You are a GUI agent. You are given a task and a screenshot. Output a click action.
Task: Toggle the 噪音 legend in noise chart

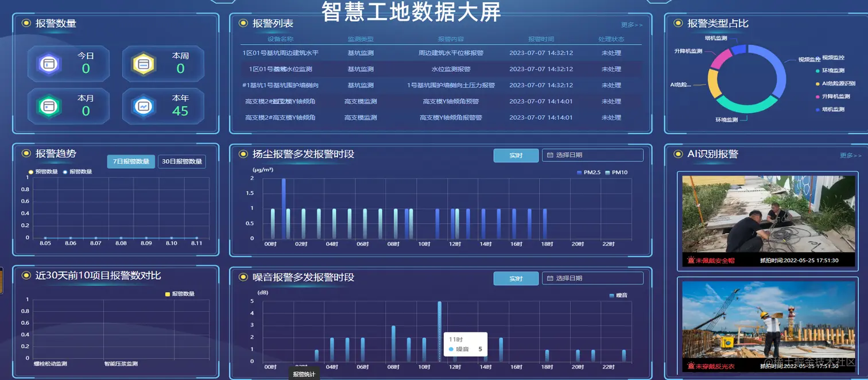(613, 295)
